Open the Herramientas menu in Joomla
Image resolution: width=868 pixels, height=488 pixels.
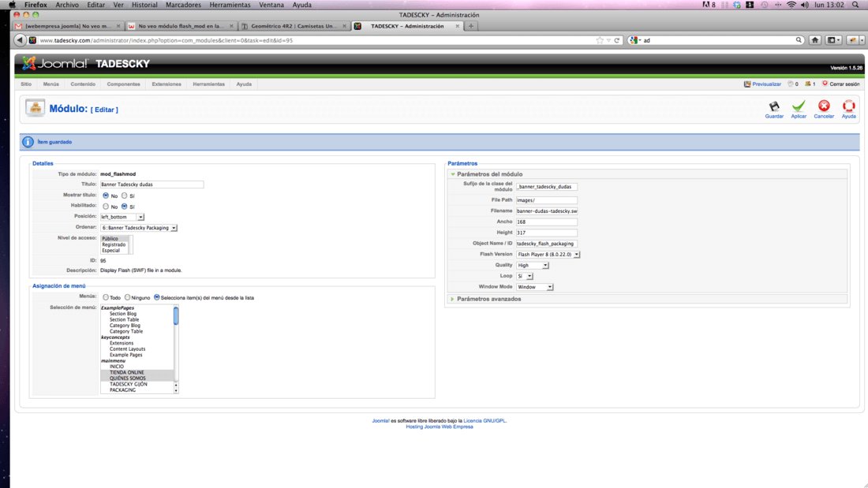coord(208,84)
